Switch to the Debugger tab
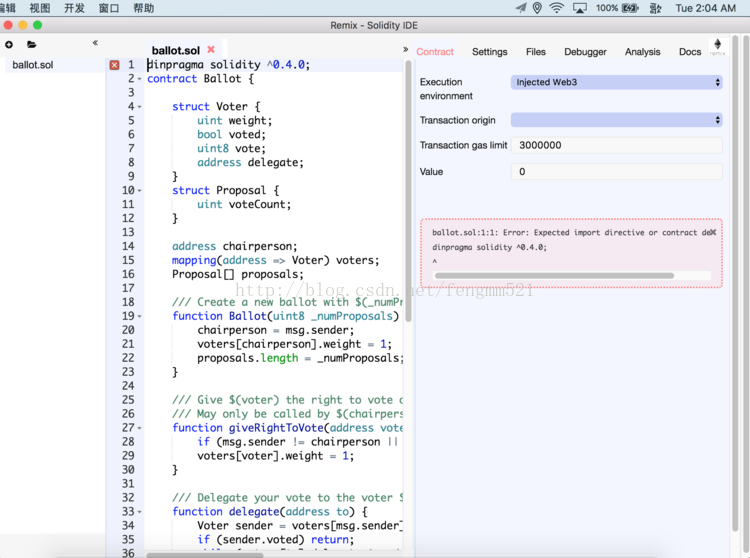 point(585,52)
